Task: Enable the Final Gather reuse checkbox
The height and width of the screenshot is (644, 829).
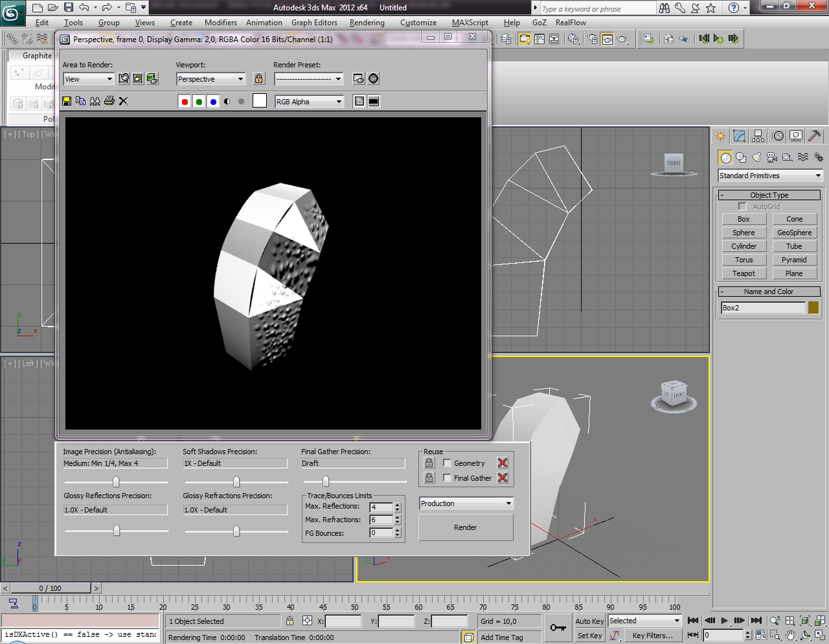Action: pos(447,478)
